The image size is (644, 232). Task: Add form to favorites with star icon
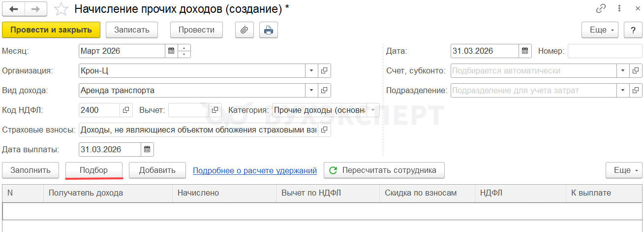tap(61, 9)
